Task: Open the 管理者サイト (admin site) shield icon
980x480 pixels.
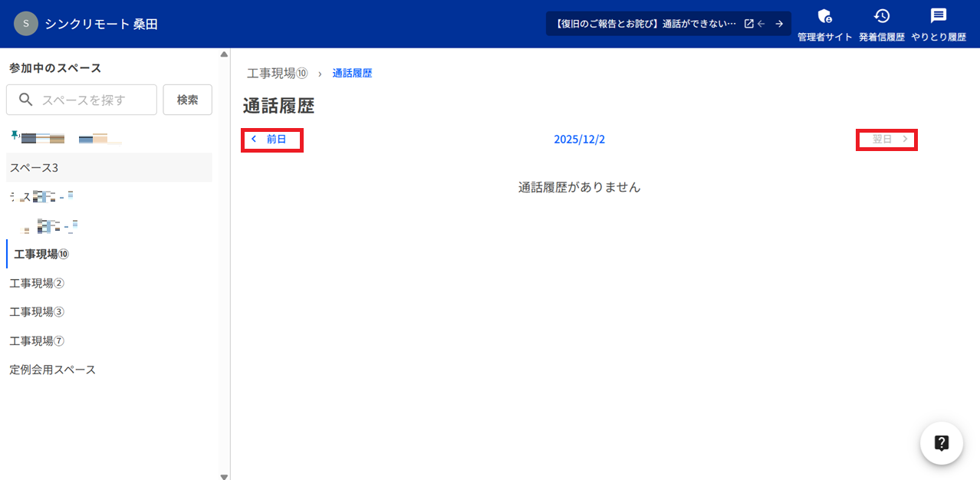Action: (825, 16)
